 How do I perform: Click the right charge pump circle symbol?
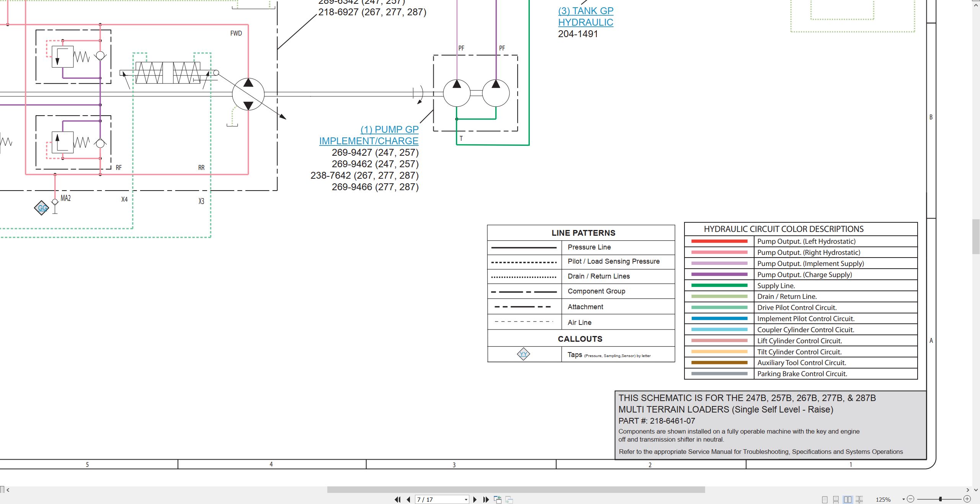tap(496, 93)
